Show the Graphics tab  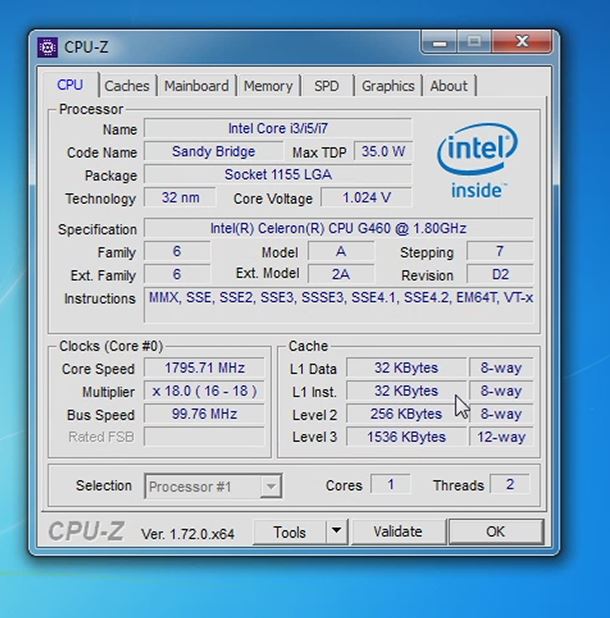pos(388,86)
